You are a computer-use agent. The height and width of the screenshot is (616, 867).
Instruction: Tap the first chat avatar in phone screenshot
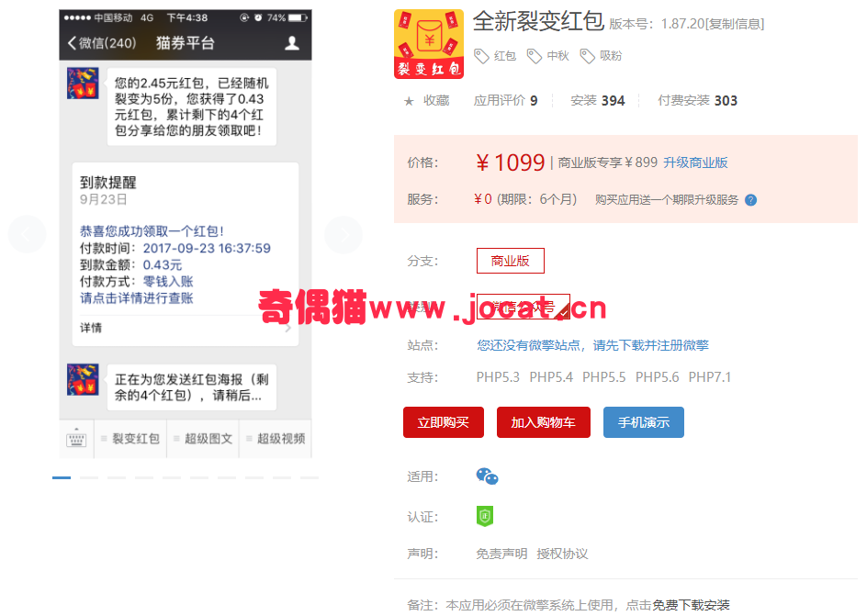click(x=83, y=84)
